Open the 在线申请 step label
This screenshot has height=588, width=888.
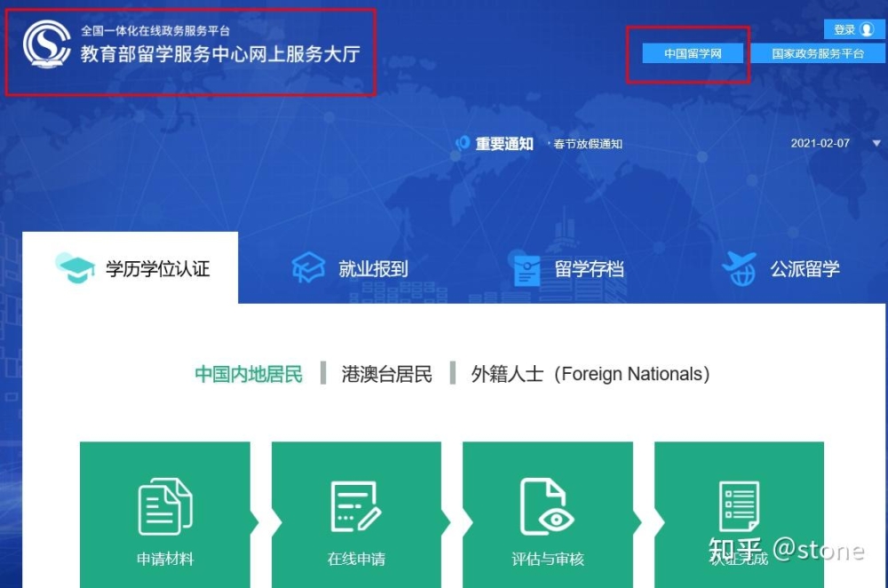356,559
